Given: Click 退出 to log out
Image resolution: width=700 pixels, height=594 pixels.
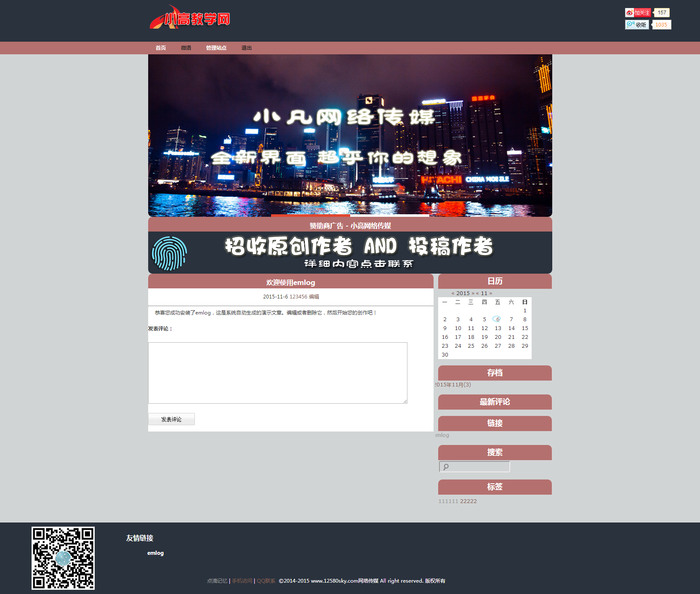Looking at the screenshot, I should click(246, 48).
